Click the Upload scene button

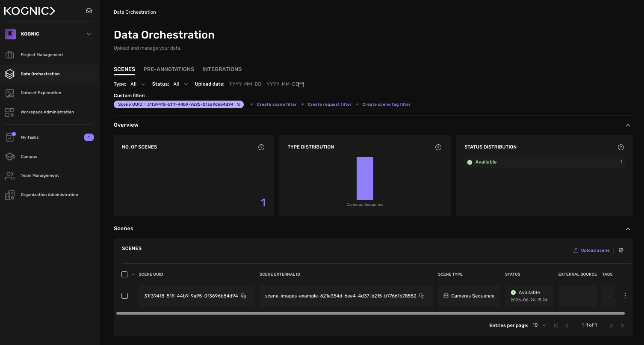(591, 250)
